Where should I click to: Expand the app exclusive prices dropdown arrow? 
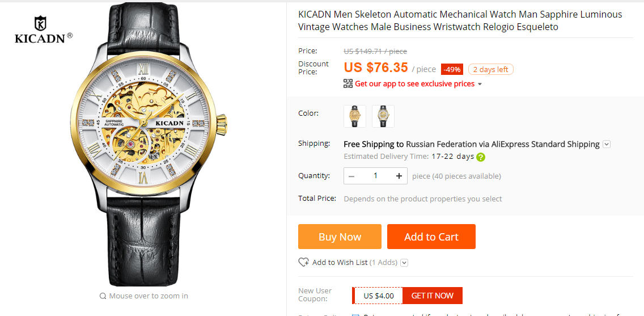point(480,84)
